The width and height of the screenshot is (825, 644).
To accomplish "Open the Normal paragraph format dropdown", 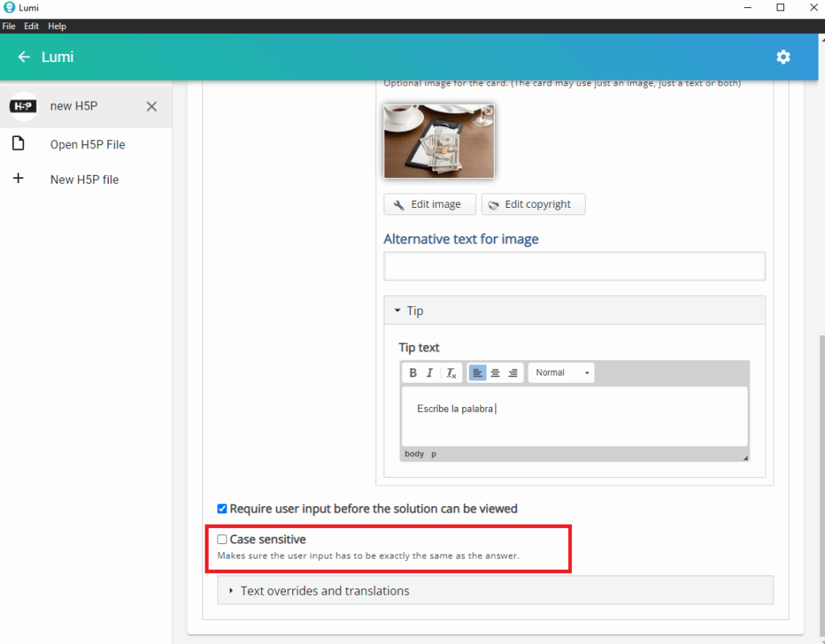I will (562, 373).
